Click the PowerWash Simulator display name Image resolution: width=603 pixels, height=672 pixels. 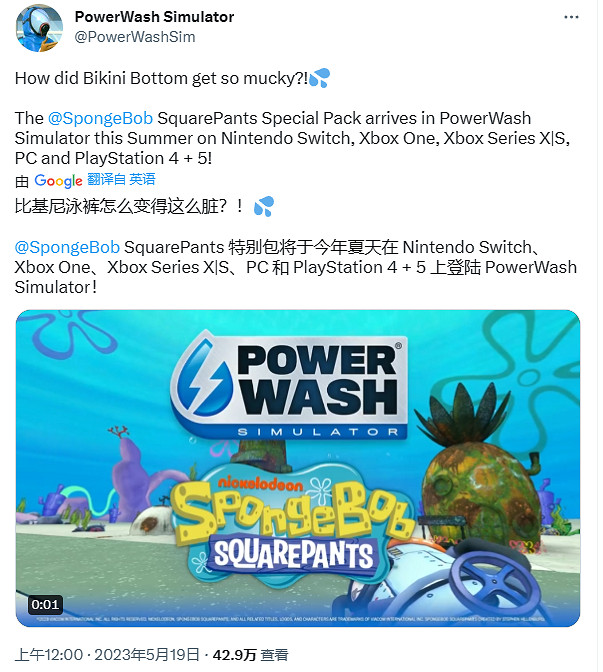(154, 17)
